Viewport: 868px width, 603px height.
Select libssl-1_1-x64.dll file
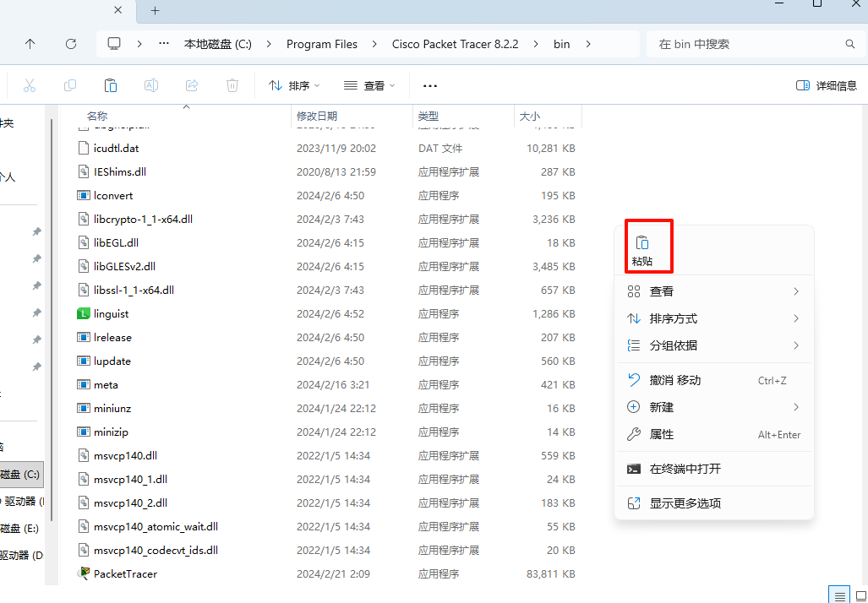point(134,291)
